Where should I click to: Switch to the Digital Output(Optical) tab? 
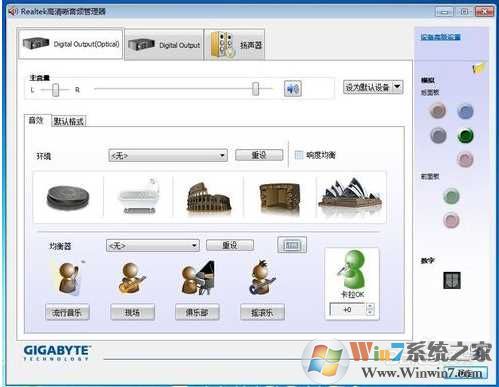(70, 44)
